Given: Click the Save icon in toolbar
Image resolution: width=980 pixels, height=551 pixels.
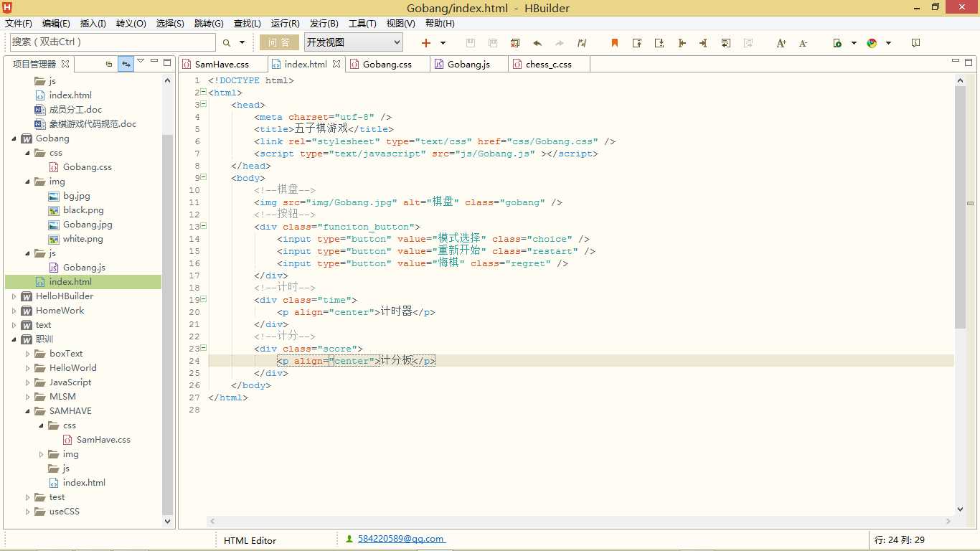Looking at the screenshot, I should [x=471, y=43].
